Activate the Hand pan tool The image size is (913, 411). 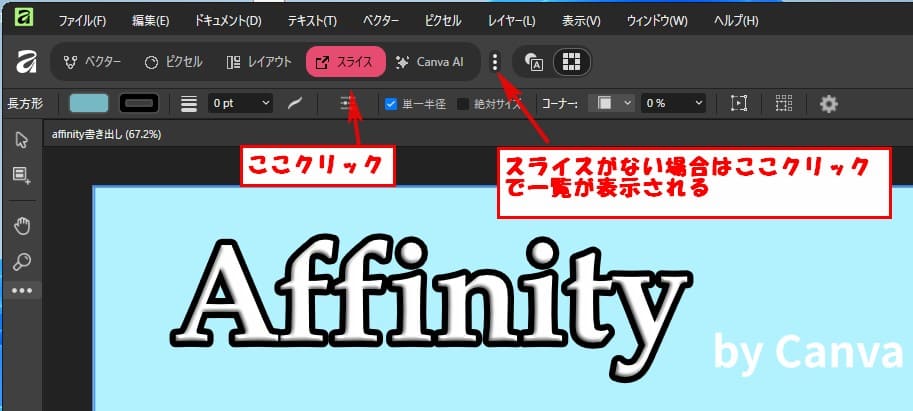20,225
